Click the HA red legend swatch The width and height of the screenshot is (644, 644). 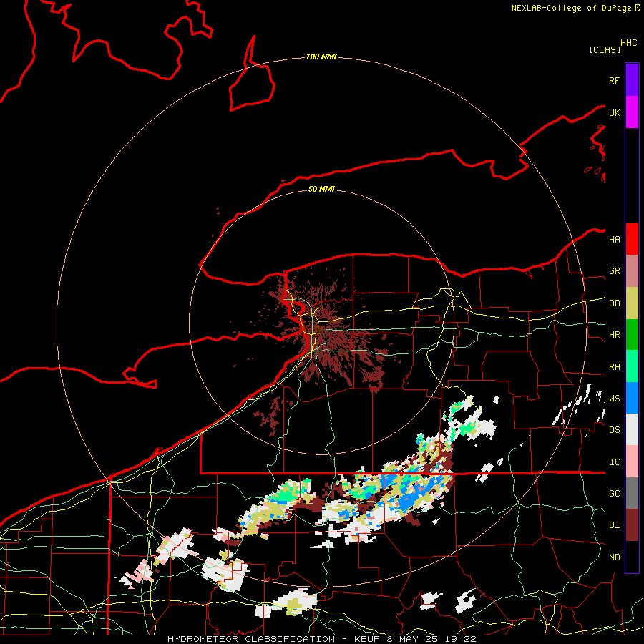[632, 239]
